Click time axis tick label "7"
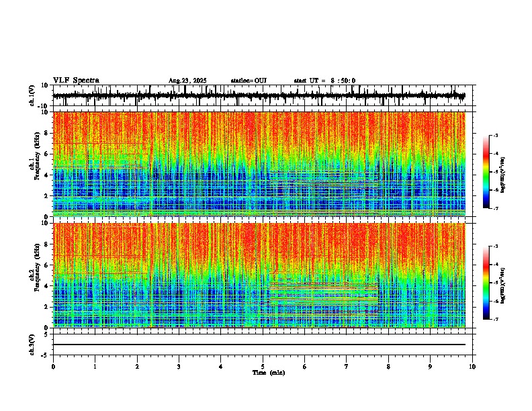This screenshot has height=411, width=532. pyautogui.click(x=347, y=367)
